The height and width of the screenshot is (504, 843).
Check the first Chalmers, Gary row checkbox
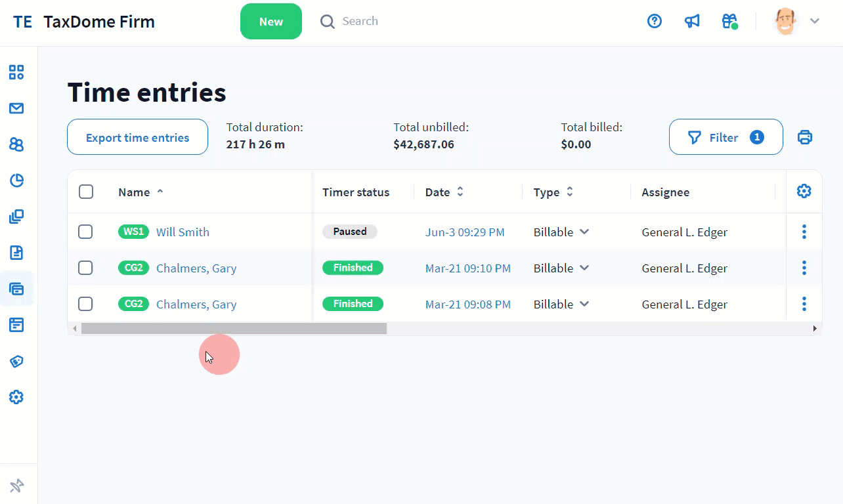[85, 268]
